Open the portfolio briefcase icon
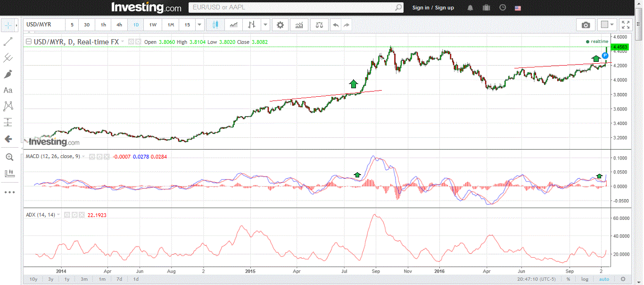This screenshot has width=644, height=285. [x=487, y=8]
